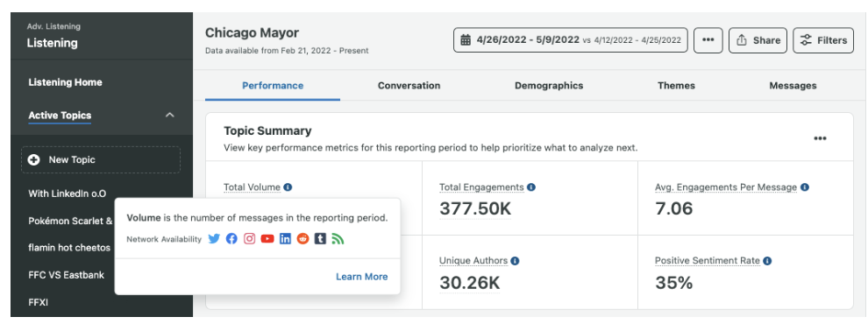Click the YouTube network icon in tooltip
Screen dimensions: 868x324
tap(267, 239)
